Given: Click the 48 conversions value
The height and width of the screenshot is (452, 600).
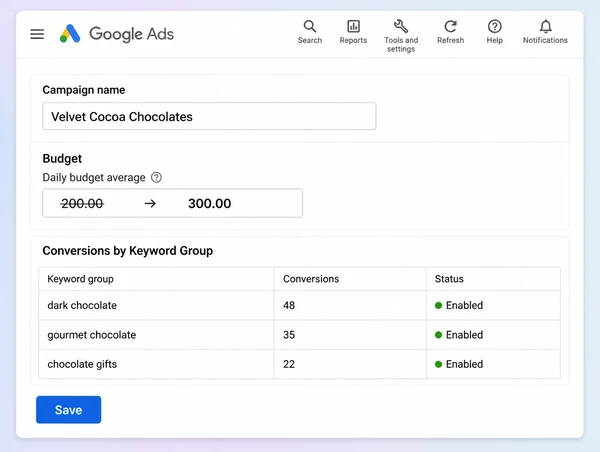Looking at the screenshot, I should (289, 305).
